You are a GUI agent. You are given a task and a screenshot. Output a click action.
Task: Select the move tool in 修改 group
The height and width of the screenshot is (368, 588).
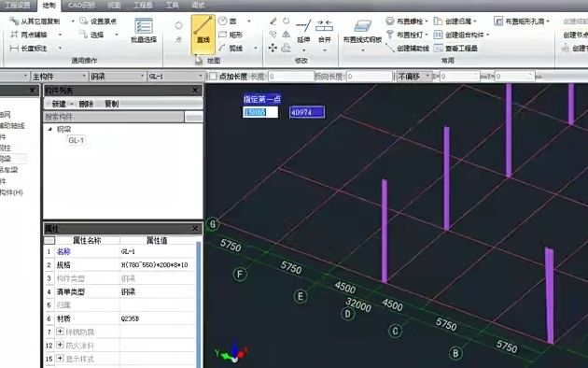273,48
